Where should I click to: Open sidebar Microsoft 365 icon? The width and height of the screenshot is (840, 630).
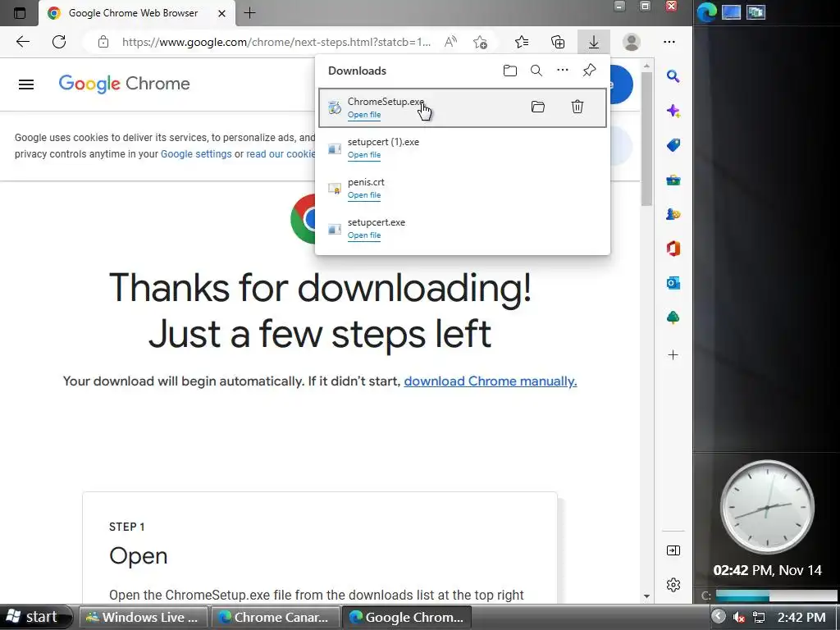coord(673,249)
